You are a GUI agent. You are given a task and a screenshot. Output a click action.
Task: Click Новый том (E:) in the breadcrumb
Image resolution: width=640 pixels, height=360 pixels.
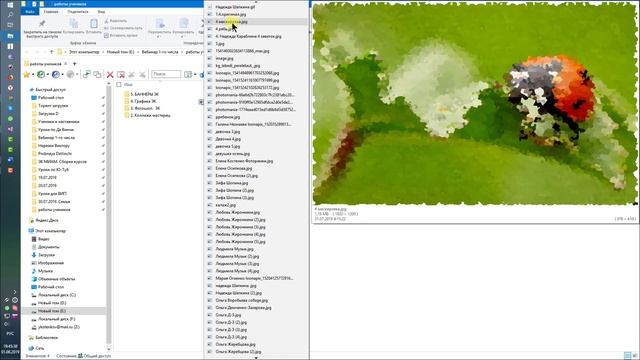[x=120, y=52]
